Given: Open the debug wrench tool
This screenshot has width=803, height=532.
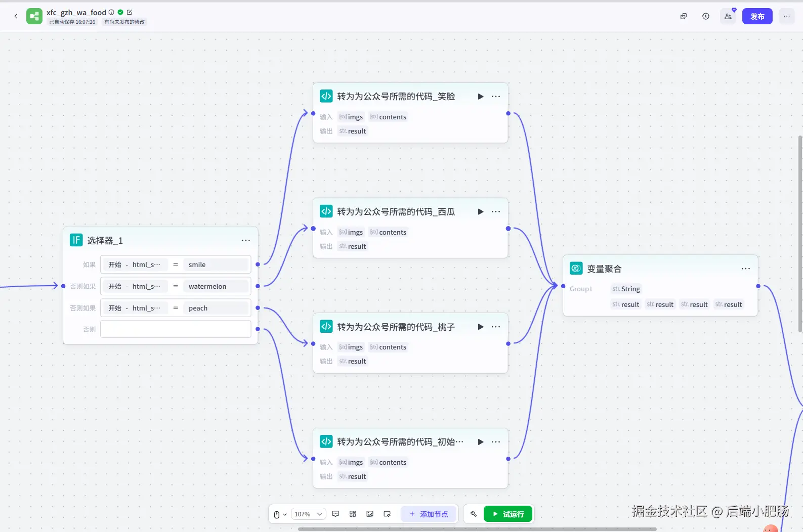Looking at the screenshot, I should click(x=474, y=514).
